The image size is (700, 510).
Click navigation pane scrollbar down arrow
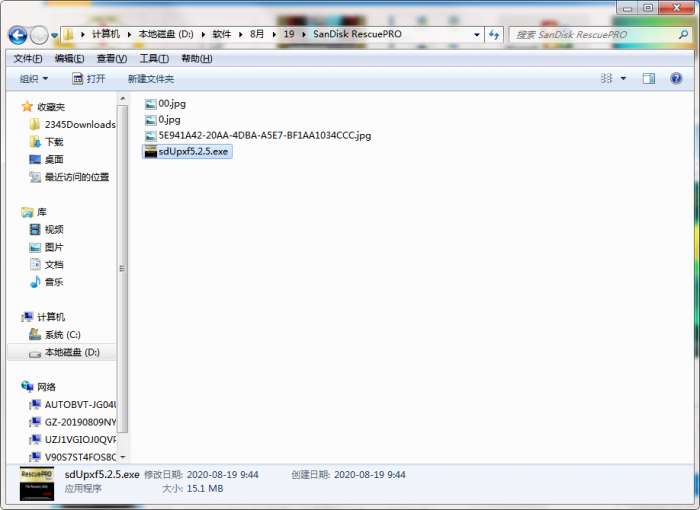point(123,457)
